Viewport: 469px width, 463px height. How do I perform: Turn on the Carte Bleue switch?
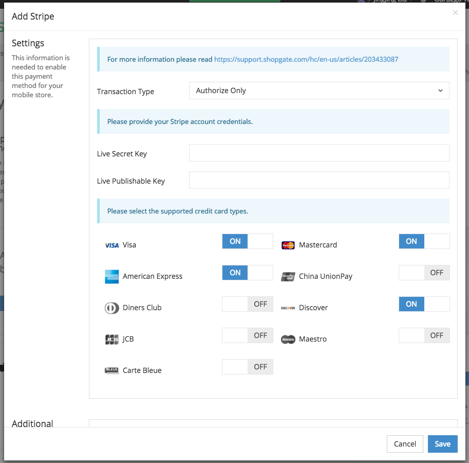pos(248,367)
